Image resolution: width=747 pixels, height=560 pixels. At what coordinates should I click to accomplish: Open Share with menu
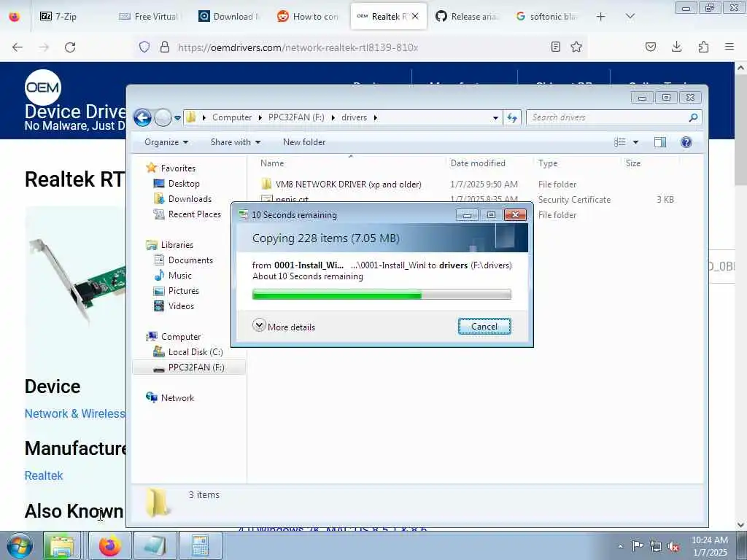(x=236, y=142)
